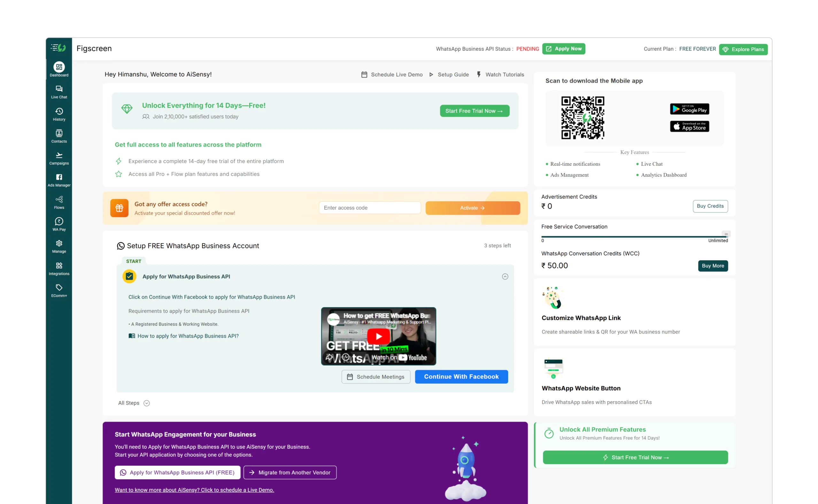
Task: Expand the All Steps dropdown
Action: pyautogui.click(x=146, y=403)
